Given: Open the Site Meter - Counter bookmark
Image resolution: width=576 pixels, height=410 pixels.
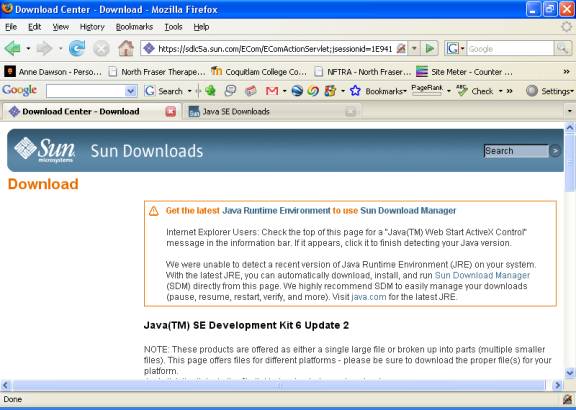Looking at the screenshot, I should pyautogui.click(x=464, y=72).
